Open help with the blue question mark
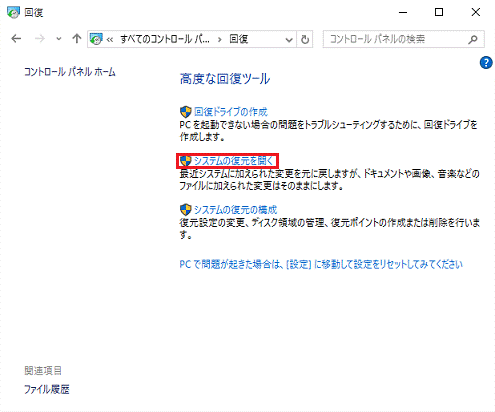 486,63
